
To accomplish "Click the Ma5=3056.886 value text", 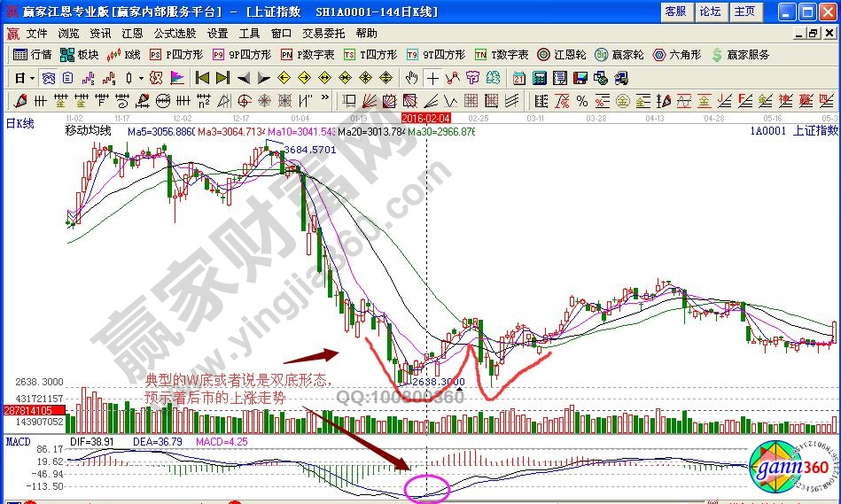I will 161,131.
